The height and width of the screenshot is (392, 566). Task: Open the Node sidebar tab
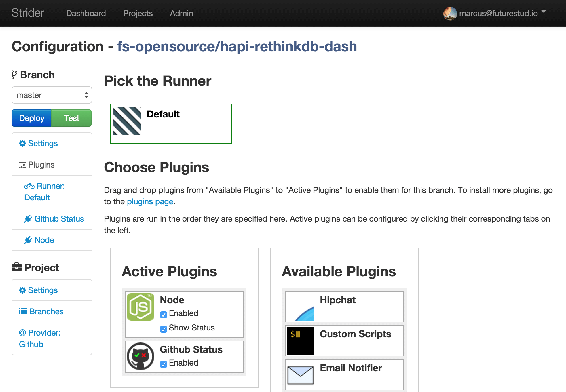[52, 240]
